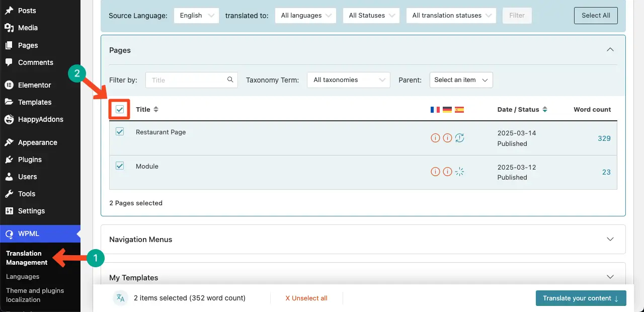This screenshot has height=312, width=644.
Task: Click the Elementor icon in sidebar
Action: [9, 85]
